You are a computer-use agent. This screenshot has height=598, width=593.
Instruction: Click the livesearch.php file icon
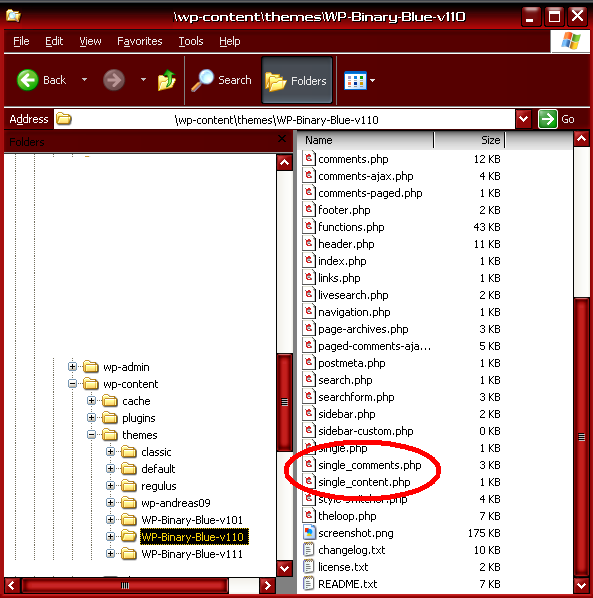(309, 294)
